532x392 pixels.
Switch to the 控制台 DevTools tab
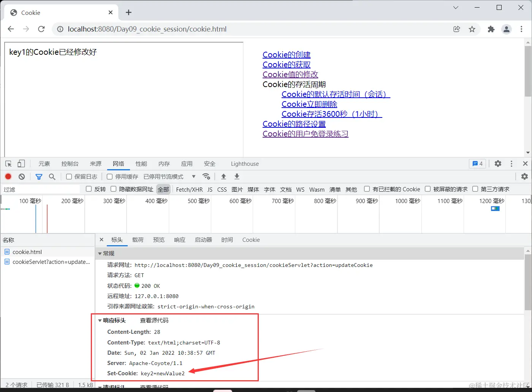[70, 164]
